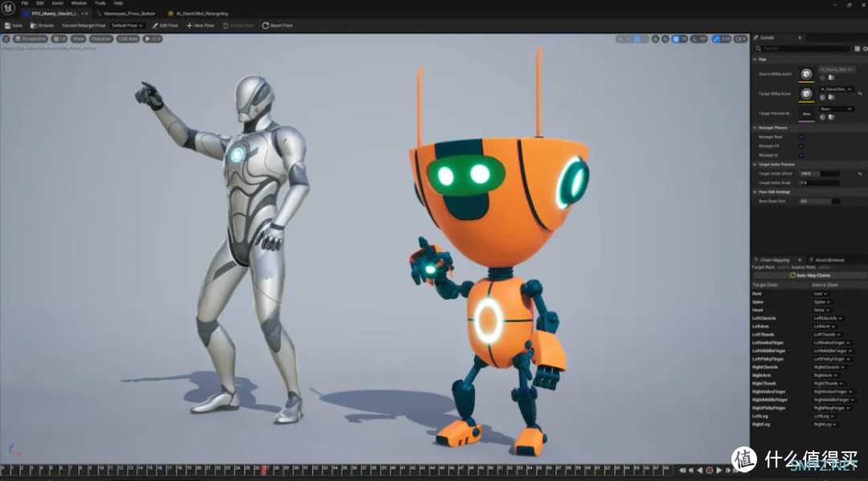Open the Head source chain dropdown
Screen dimensions: 868x481
coord(821,310)
